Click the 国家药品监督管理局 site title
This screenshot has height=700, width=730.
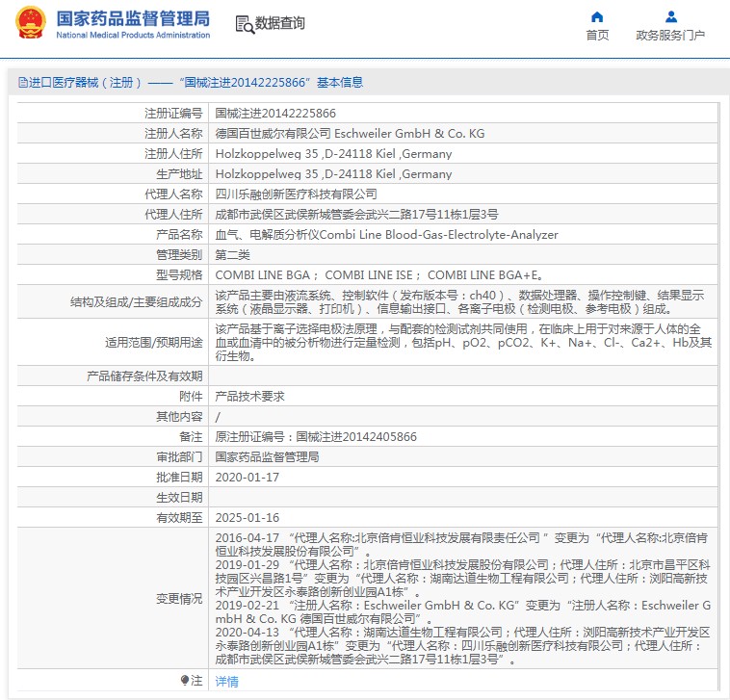tap(132, 18)
